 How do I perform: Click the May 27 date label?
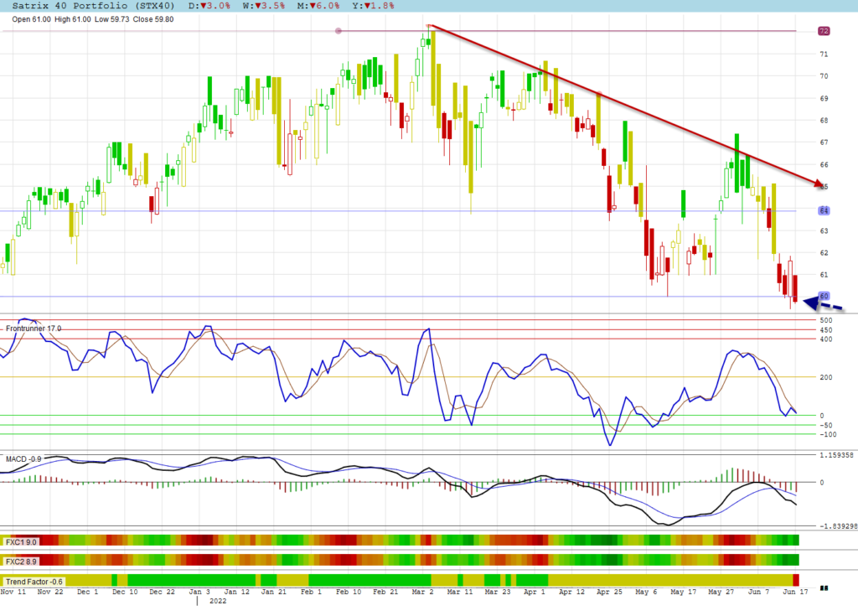[721, 592]
